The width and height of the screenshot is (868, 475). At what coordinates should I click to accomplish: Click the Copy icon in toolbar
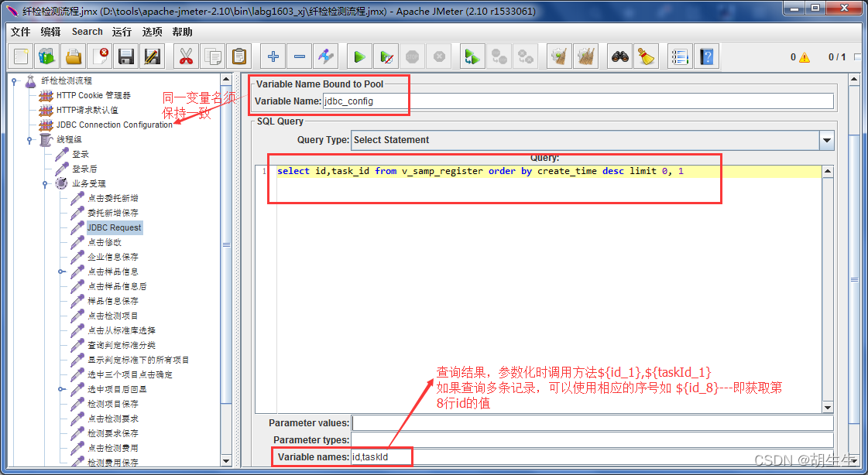(x=212, y=56)
